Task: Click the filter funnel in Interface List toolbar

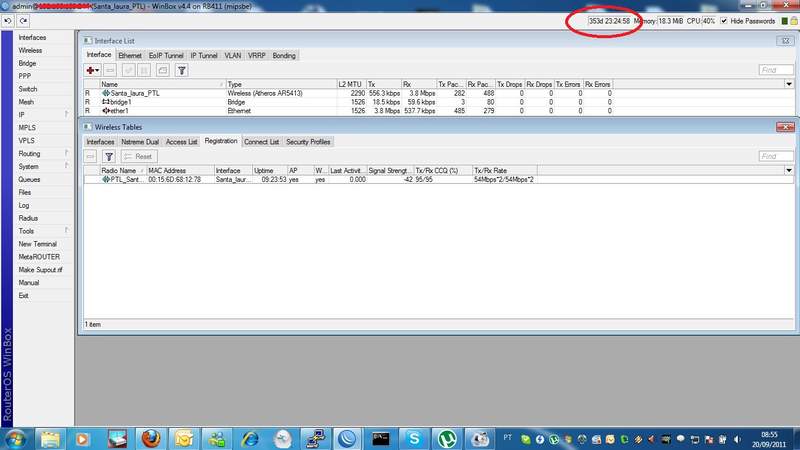Action: tap(182, 70)
